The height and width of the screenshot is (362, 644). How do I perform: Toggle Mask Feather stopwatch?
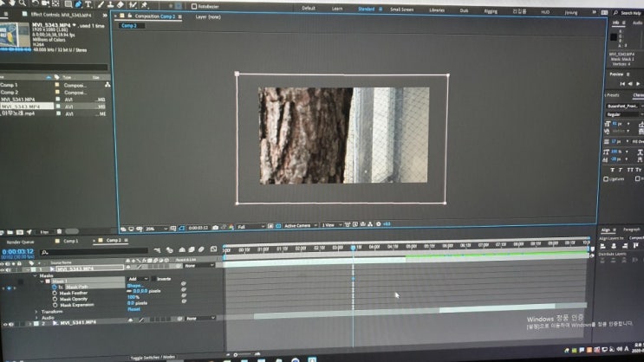[55, 293]
